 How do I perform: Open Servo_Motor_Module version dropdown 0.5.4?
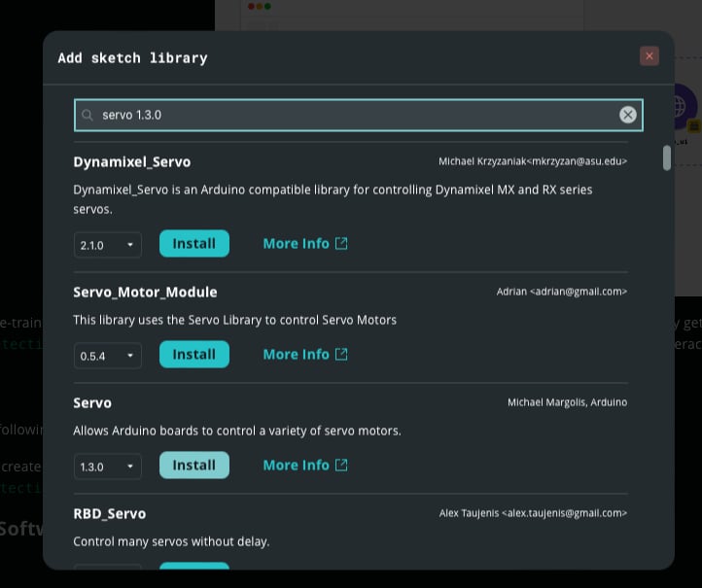click(108, 356)
